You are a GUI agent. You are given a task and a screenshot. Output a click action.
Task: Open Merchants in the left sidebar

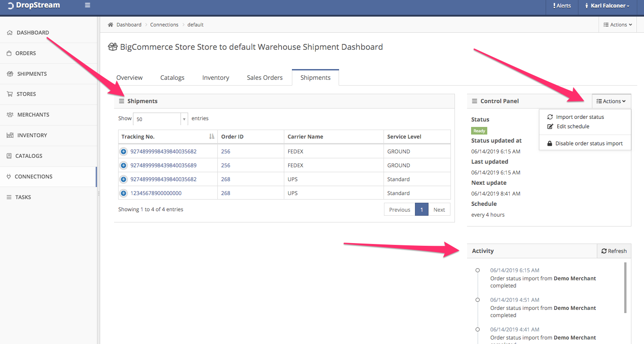point(33,115)
